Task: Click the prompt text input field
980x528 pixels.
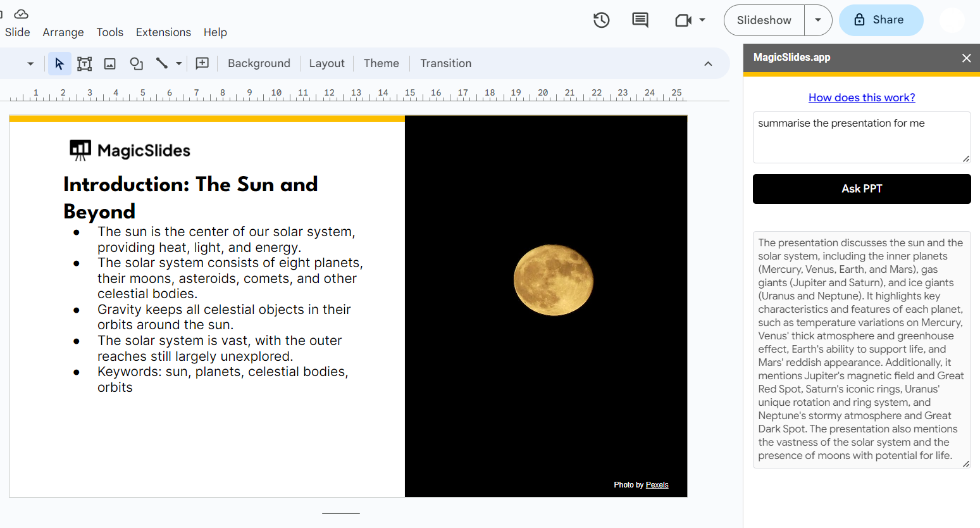Action: click(x=860, y=137)
